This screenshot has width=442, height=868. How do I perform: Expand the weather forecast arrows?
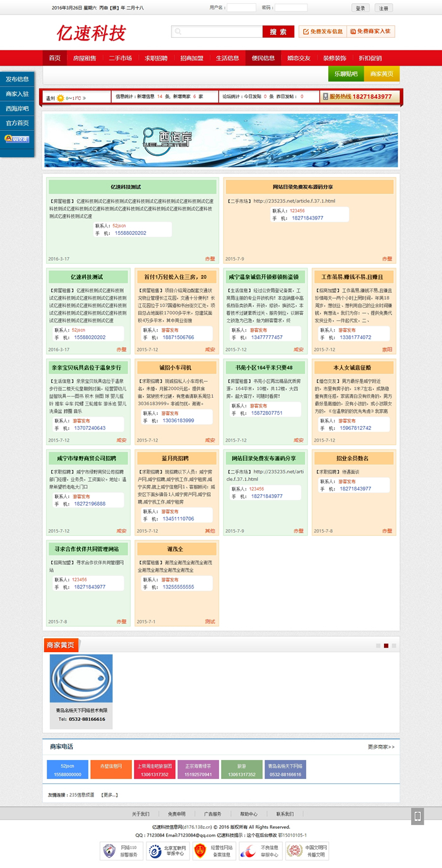click(84, 98)
